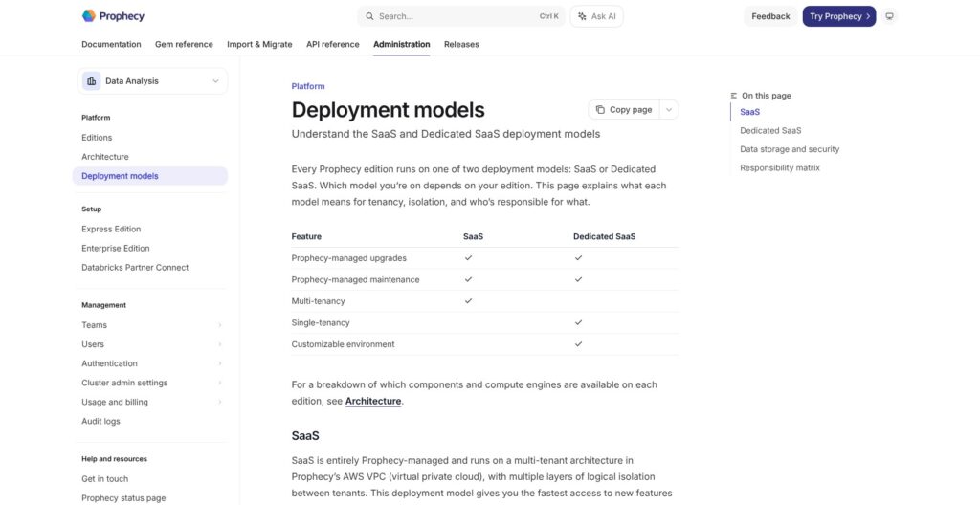Open Editions in the sidebar
The height and width of the screenshot is (505, 980).
pos(97,138)
